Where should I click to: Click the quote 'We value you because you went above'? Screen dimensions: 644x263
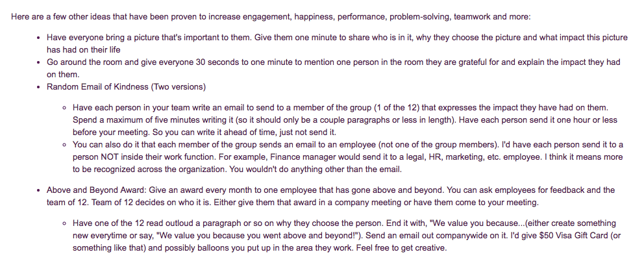pos(230,236)
